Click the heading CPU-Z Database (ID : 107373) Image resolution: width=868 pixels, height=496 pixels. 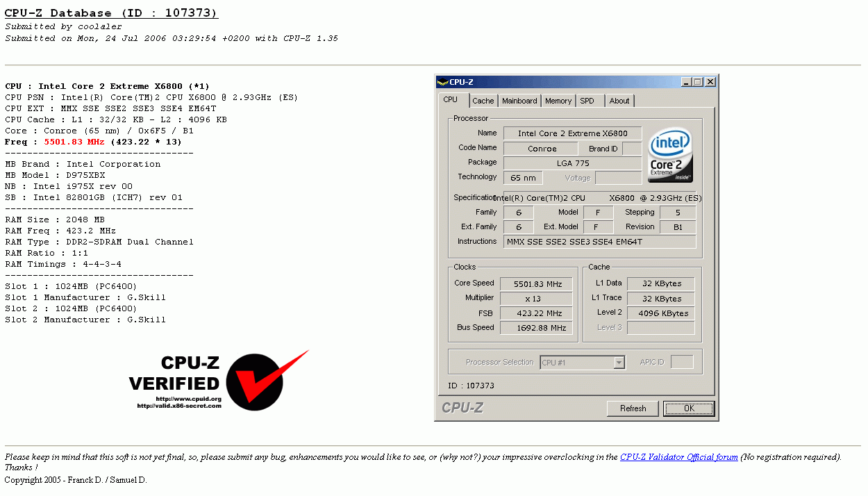(x=111, y=13)
